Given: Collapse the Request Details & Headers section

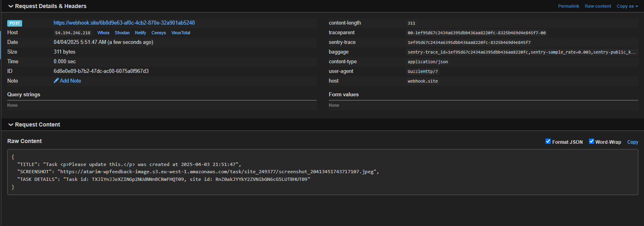Looking at the screenshot, I should [11, 6].
